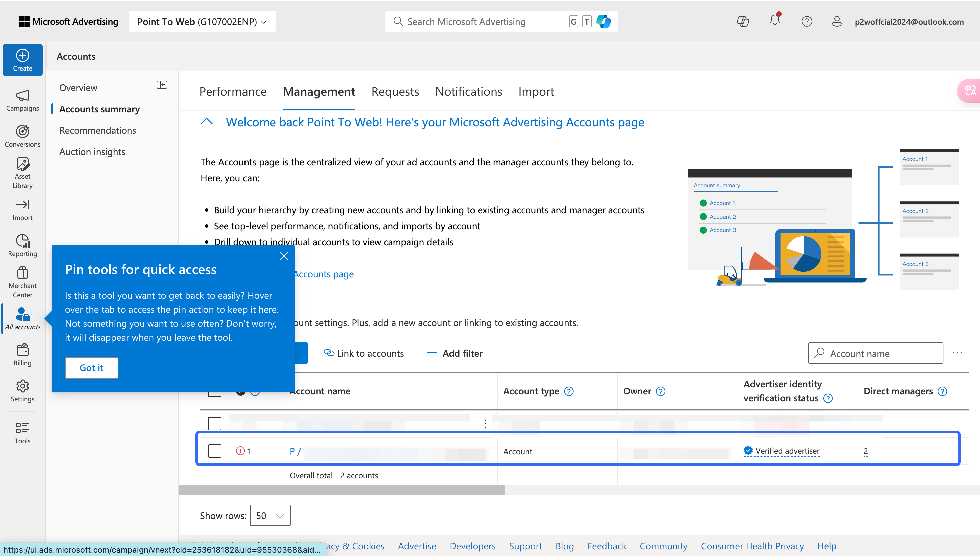Open the Community footer link
This screenshot has height=556, width=980.
pyautogui.click(x=664, y=546)
